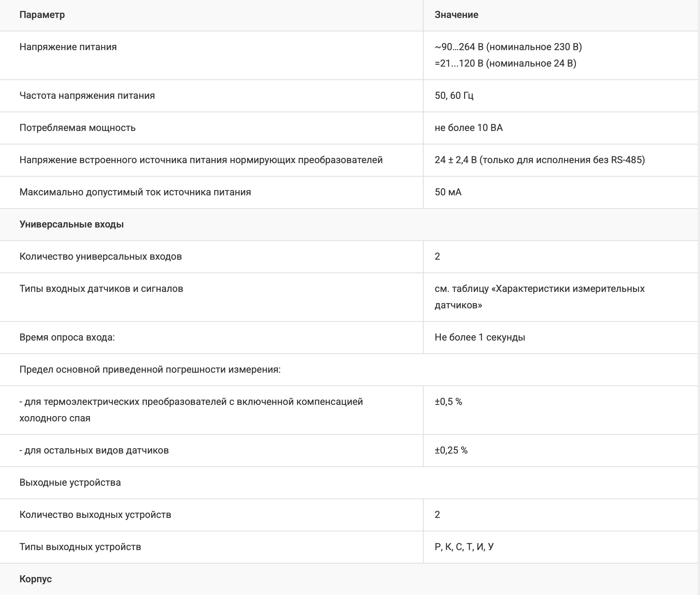The width and height of the screenshot is (700, 595).
Task: Click the Универсальные входы section heading
Action: [71, 224]
